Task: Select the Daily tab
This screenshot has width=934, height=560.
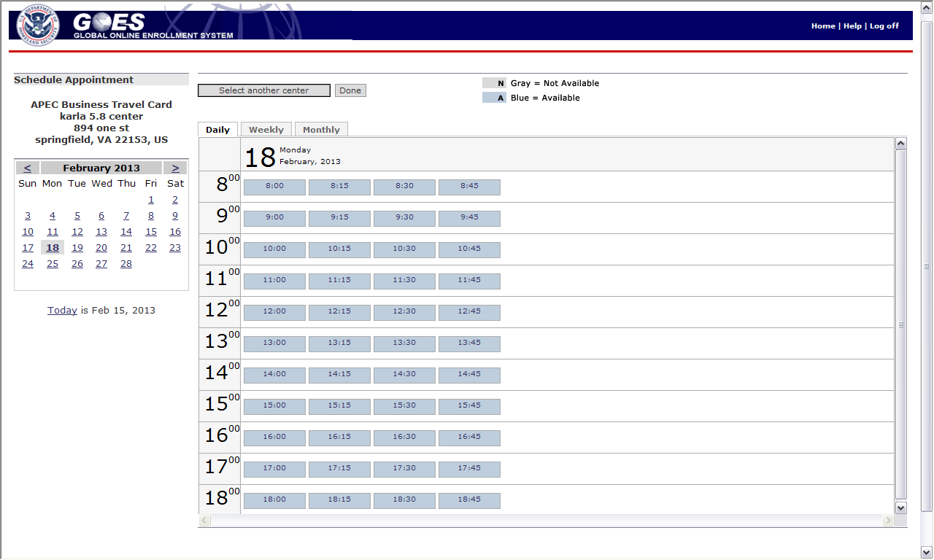Action: tap(217, 130)
